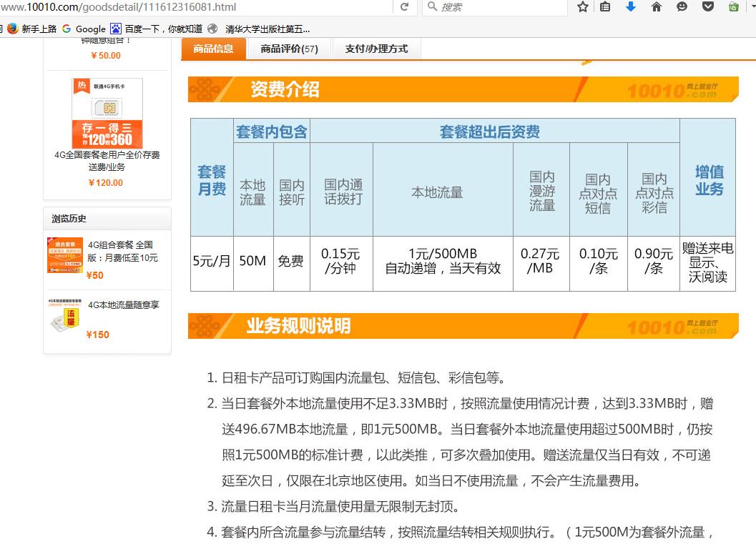Switch to the 商品评价(57) tab
The width and height of the screenshot is (756, 544).
tap(288, 49)
